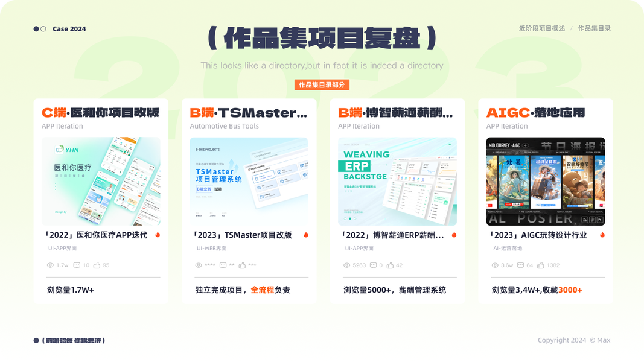Viewport: 644px width, 362px height.
Task: Click the comment icon in the TSMaster card stats
Action: click(x=223, y=265)
